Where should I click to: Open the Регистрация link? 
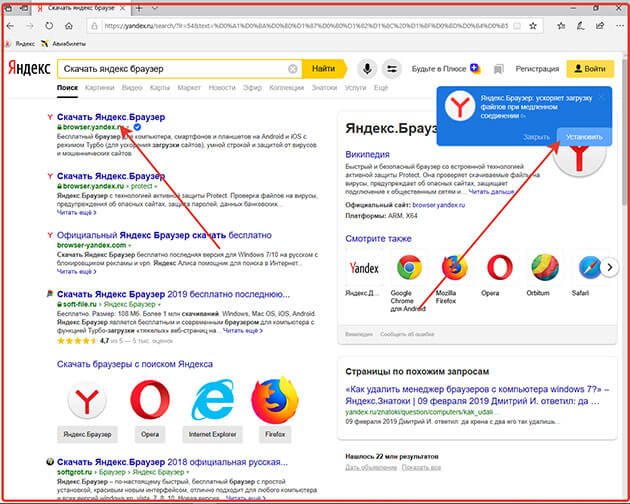coord(537,69)
